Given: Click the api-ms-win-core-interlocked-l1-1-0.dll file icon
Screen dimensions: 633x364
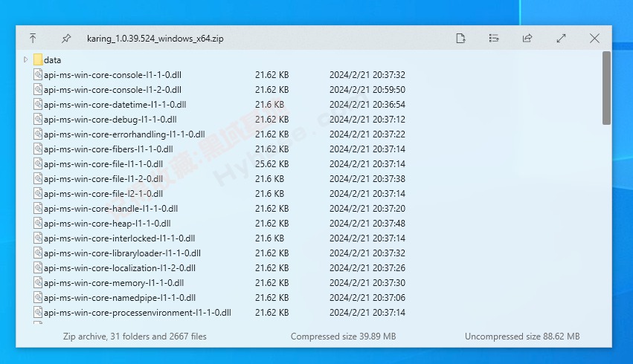Looking at the screenshot, I should [38, 238].
